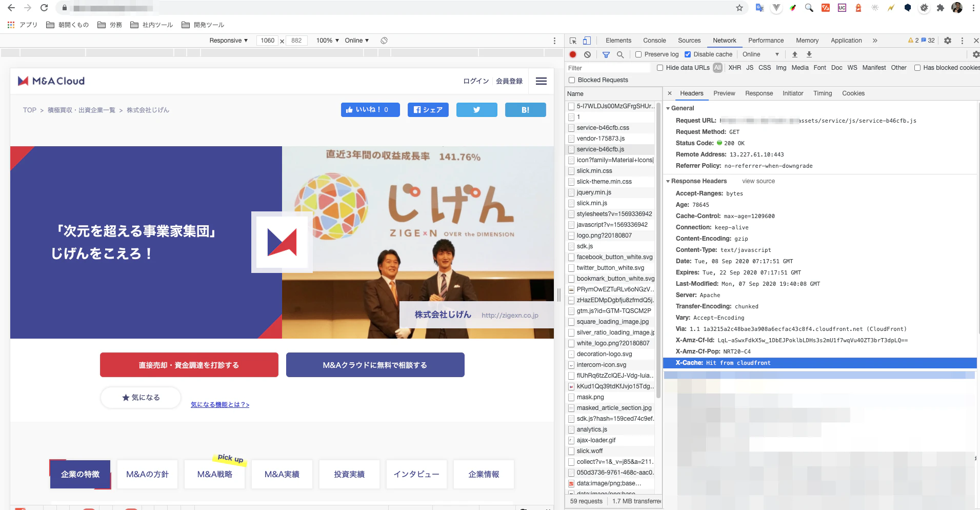Click the Export HAR download arrow
980x510 pixels.
[x=809, y=54]
